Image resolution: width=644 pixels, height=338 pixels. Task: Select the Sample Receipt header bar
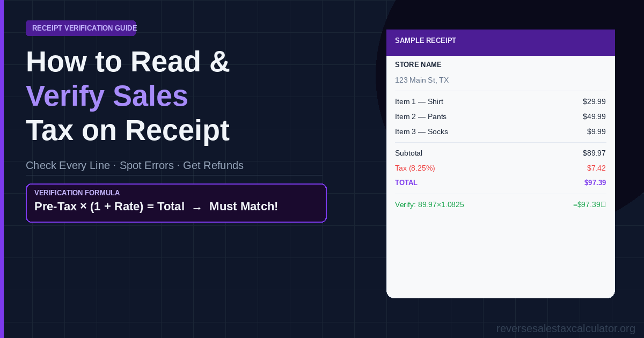coord(501,42)
